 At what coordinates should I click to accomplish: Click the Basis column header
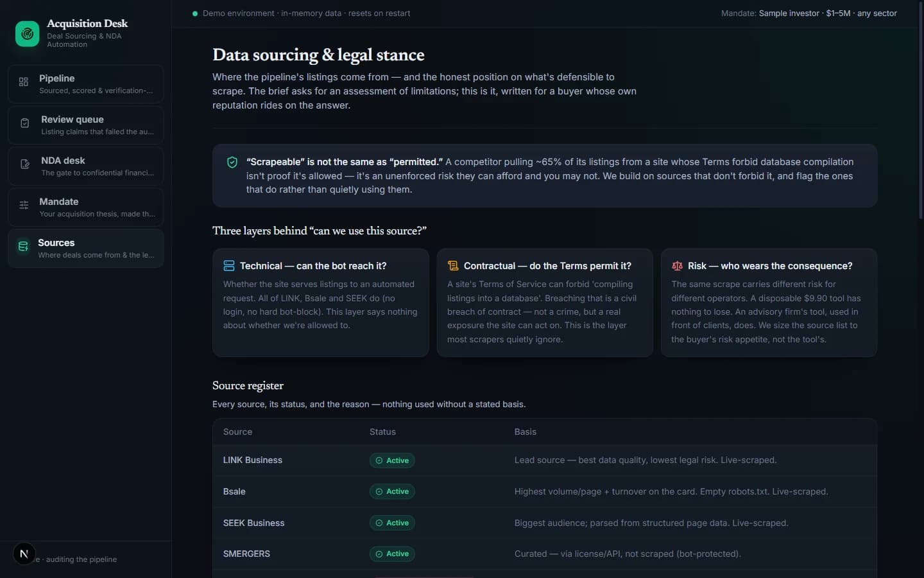click(526, 432)
